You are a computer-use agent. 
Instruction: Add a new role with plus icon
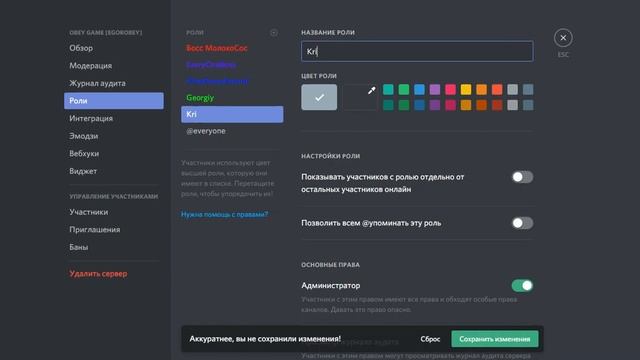tap(274, 33)
